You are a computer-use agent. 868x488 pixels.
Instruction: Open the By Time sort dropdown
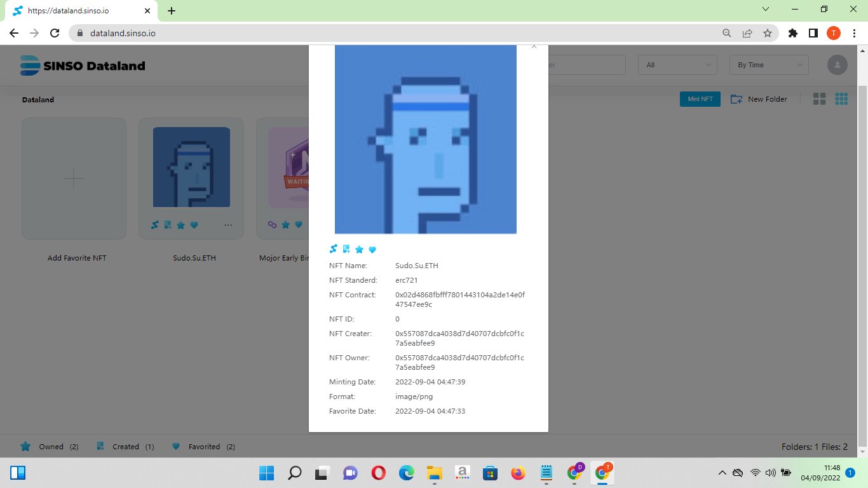pyautogui.click(x=770, y=65)
